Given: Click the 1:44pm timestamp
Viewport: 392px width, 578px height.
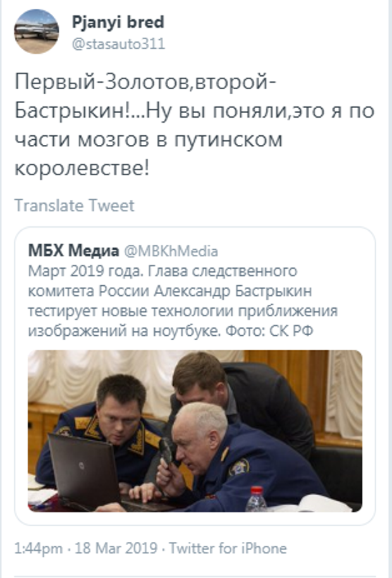Looking at the screenshot, I should point(39,548).
